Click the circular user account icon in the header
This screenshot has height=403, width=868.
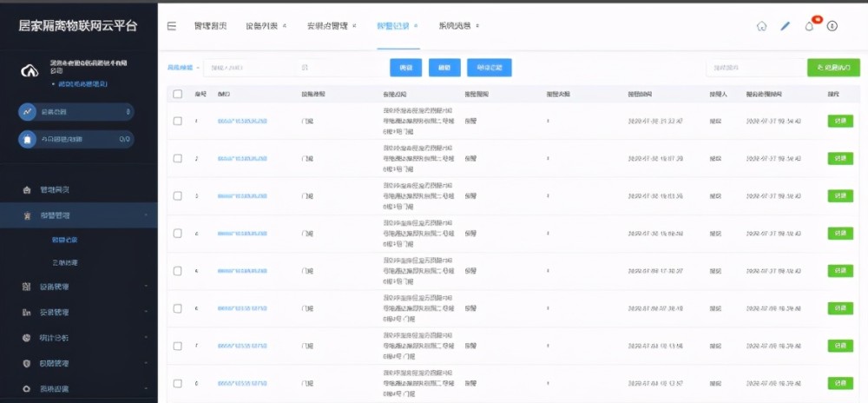tap(832, 26)
